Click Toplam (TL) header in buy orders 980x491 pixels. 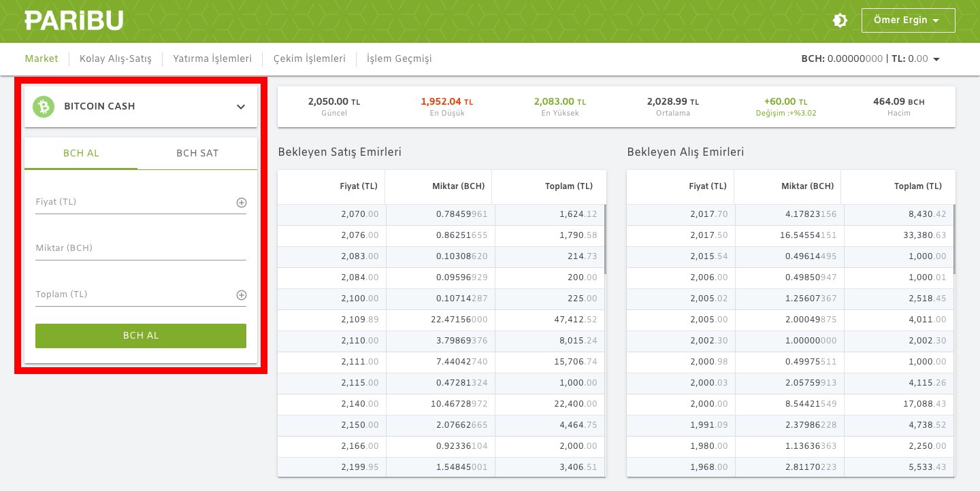tap(918, 186)
